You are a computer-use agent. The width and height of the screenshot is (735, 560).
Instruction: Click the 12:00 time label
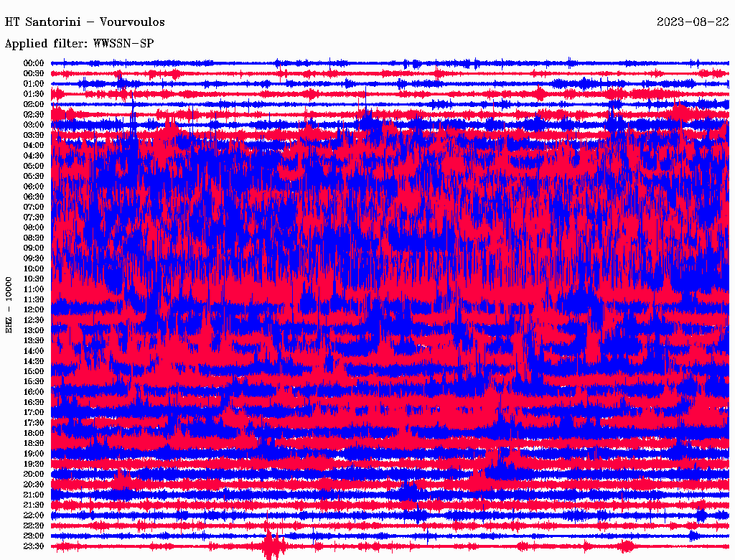click(x=34, y=309)
